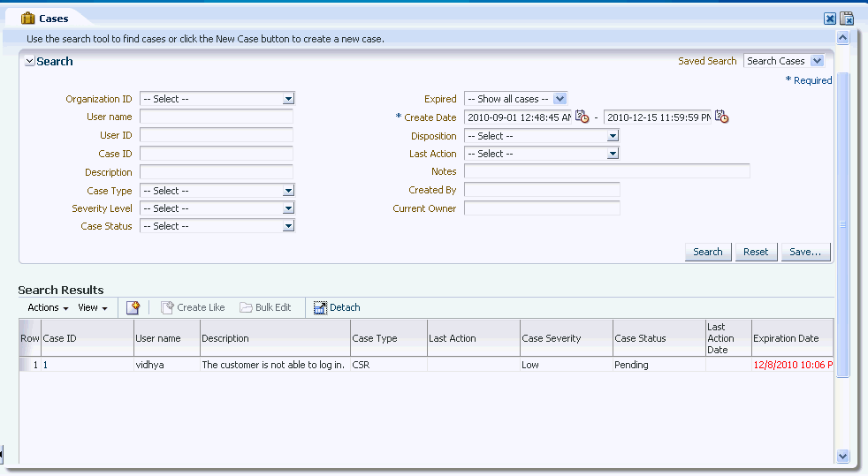Open the Last Action dropdown
The image size is (868, 476).
[x=613, y=154]
